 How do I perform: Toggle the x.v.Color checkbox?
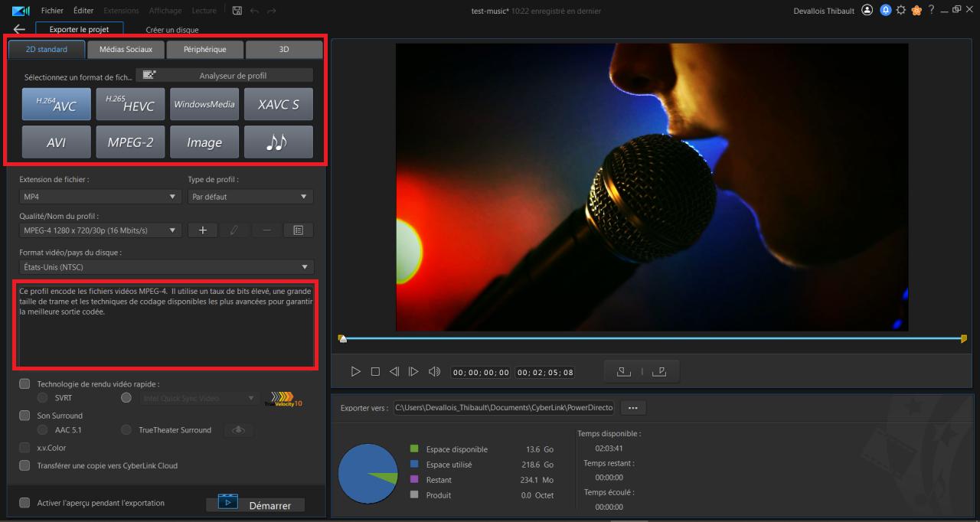point(24,448)
